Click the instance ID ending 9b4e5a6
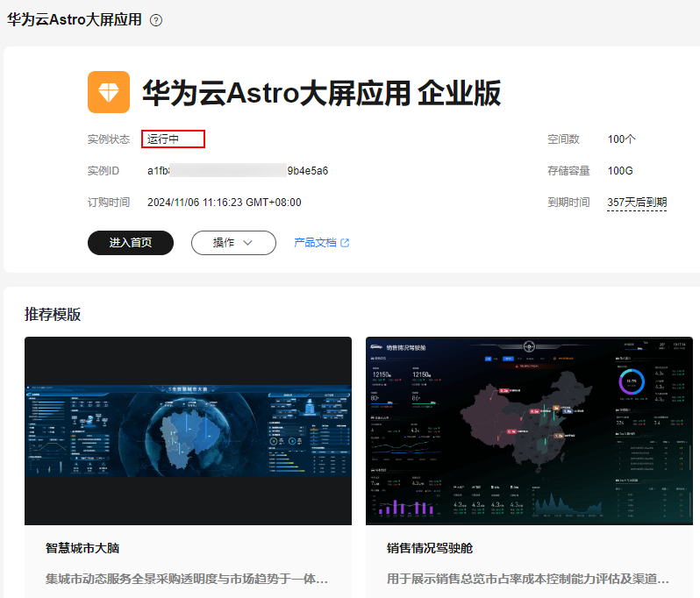The height and width of the screenshot is (598, 700). click(238, 171)
